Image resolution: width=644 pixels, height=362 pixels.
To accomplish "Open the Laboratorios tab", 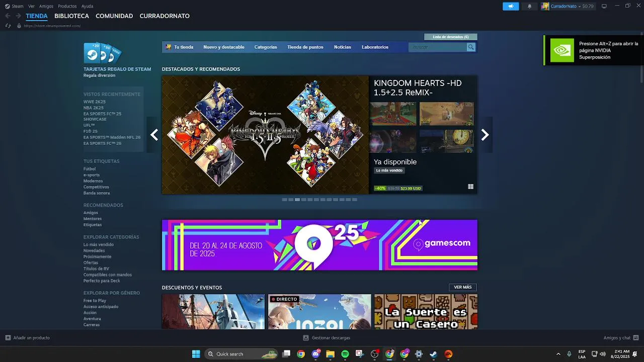I will tap(375, 47).
